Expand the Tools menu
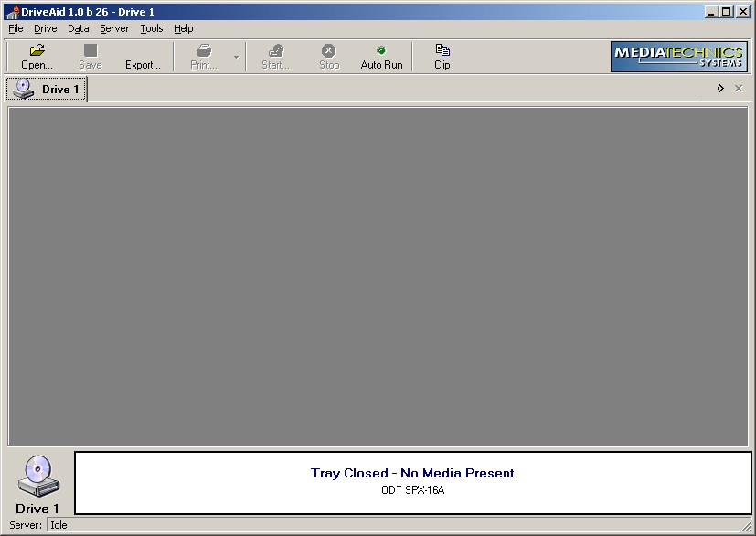 (152, 28)
